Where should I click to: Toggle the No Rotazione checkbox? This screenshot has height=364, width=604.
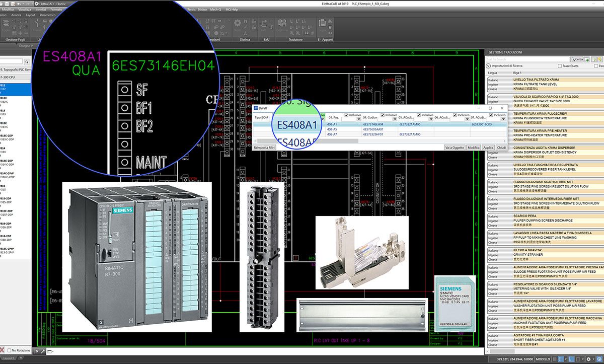coord(9,350)
